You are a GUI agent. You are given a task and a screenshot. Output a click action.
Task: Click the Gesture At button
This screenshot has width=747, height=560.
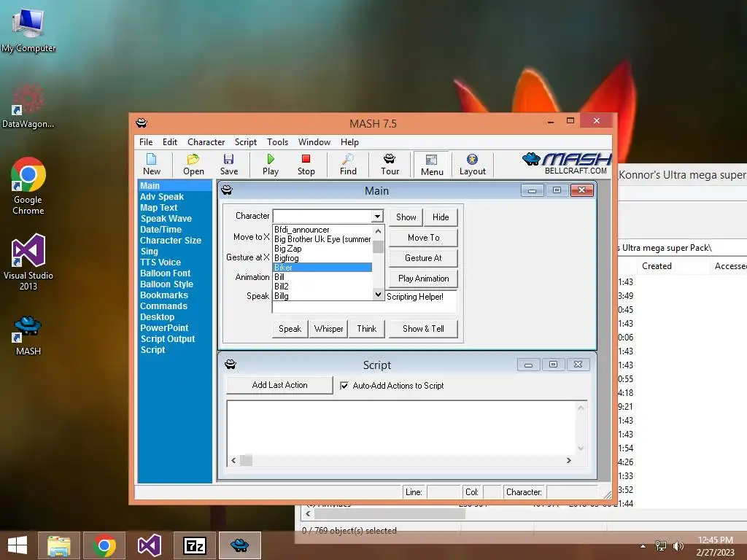pyautogui.click(x=424, y=258)
